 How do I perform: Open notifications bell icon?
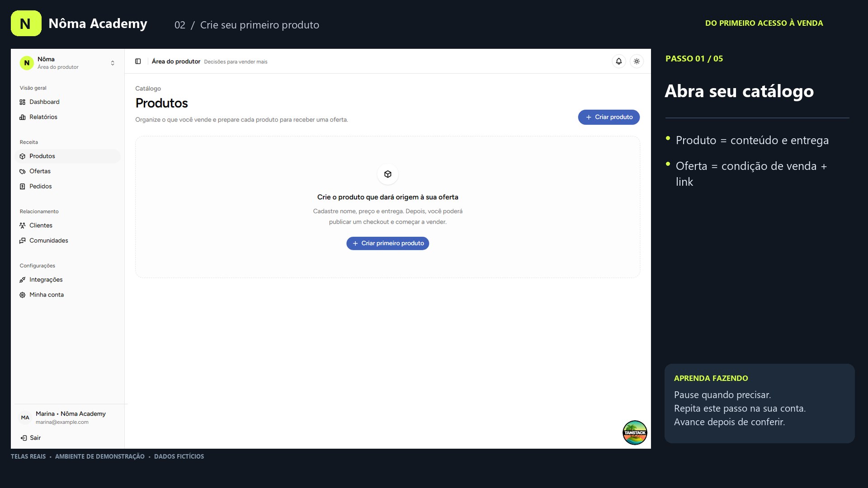coord(618,61)
